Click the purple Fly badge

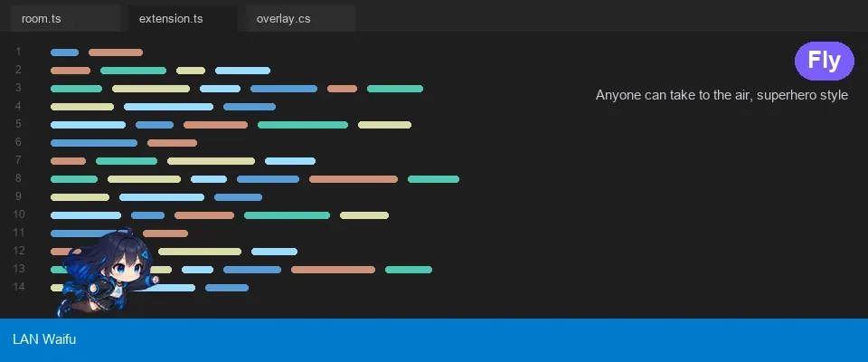(x=825, y=61)
